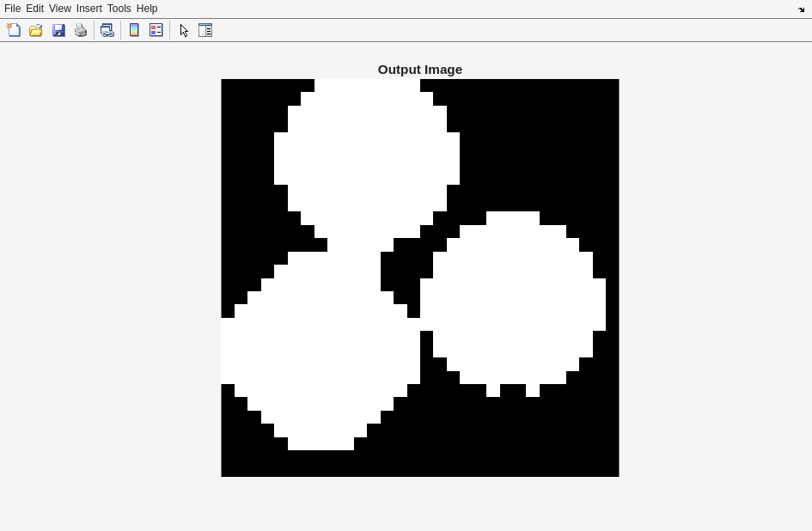Expand the Insert menu
The height and width of the screenshot is (531, 812).
point(89,9)
